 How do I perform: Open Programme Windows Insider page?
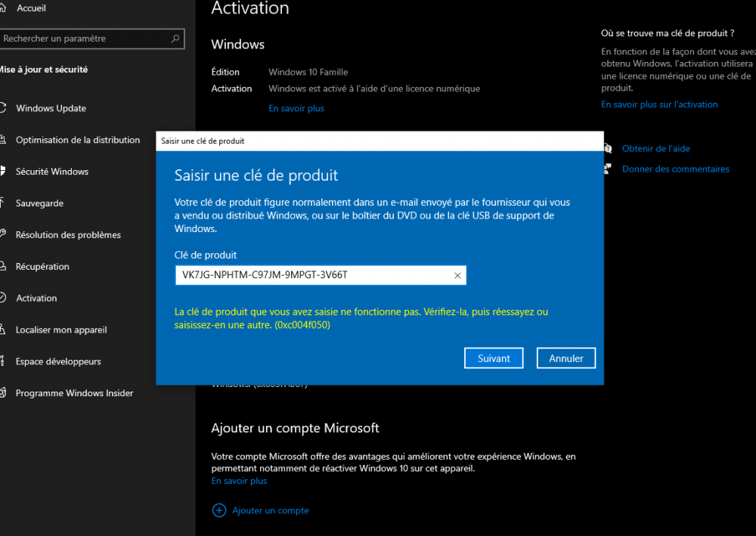(74, 393)
